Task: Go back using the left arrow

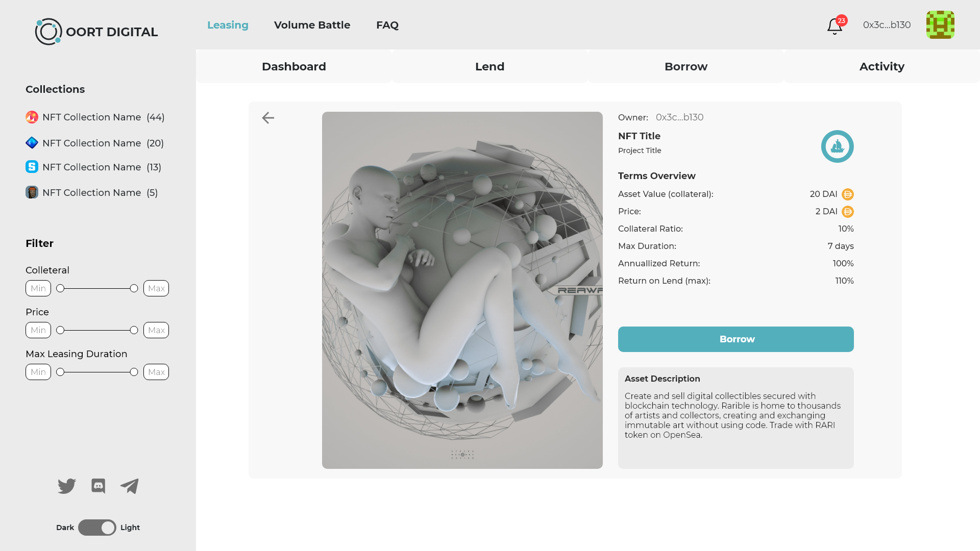Action: (268, 118)
